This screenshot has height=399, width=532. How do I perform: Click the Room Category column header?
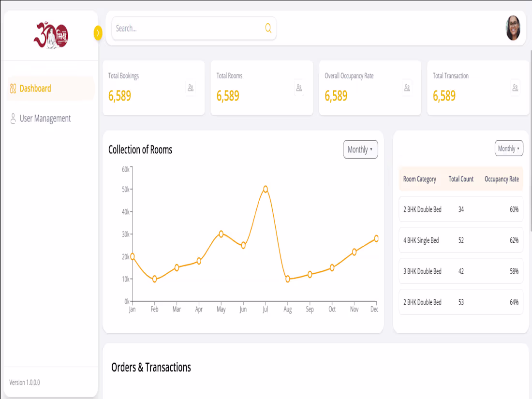coord(420,179)
